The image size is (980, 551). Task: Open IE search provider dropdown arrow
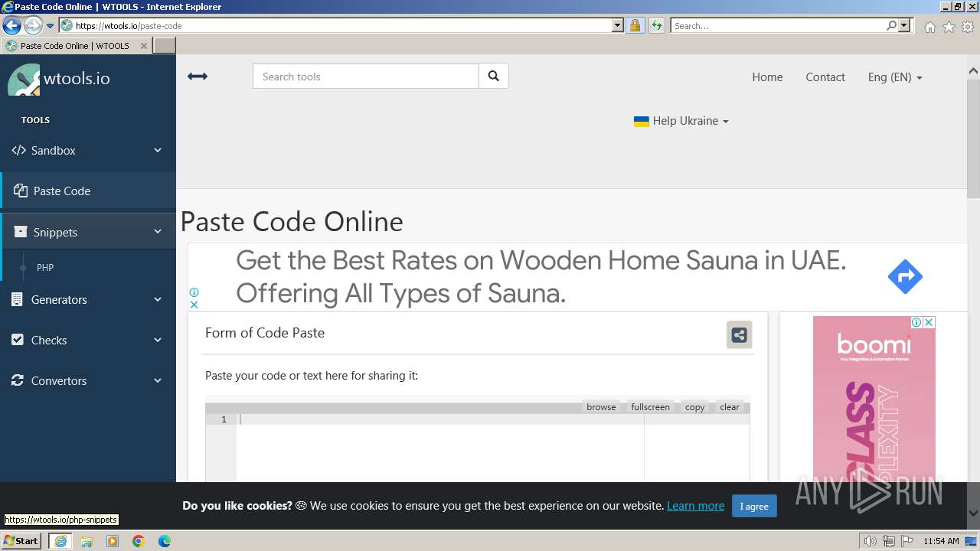905,25
